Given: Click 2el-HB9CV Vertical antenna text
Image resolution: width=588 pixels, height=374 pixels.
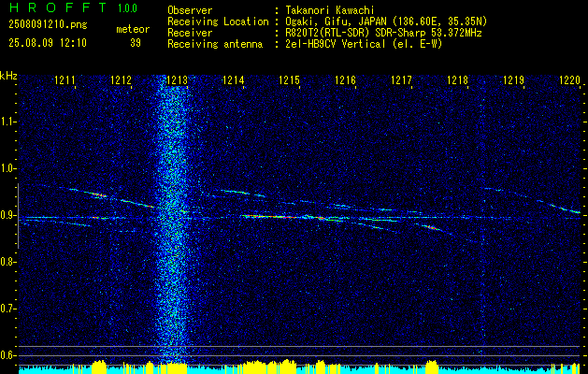Looking at the screenshot, I should pyautogui.click(x=364, y=44).
